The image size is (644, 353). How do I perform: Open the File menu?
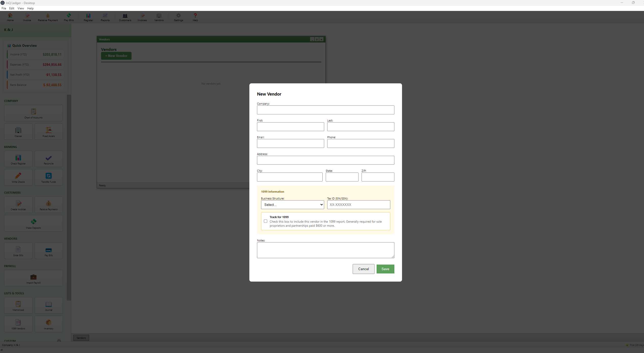coord(4,8)
